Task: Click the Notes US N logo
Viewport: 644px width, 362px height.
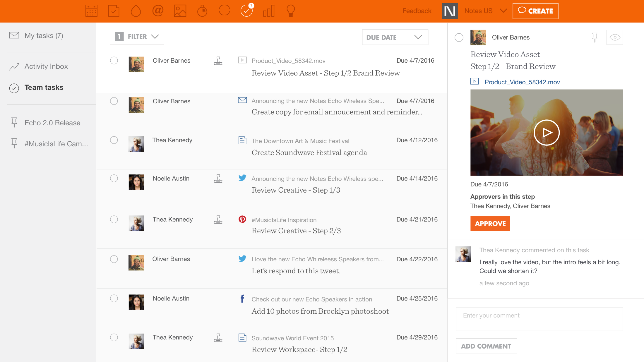Action: [450, 11]
